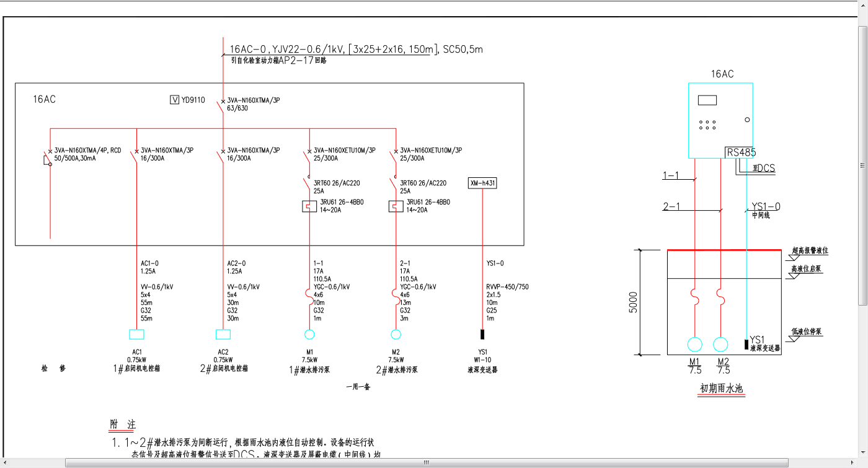Click the 2# pump motor circle above 'M2 7.5kW'

pos(396,335)
